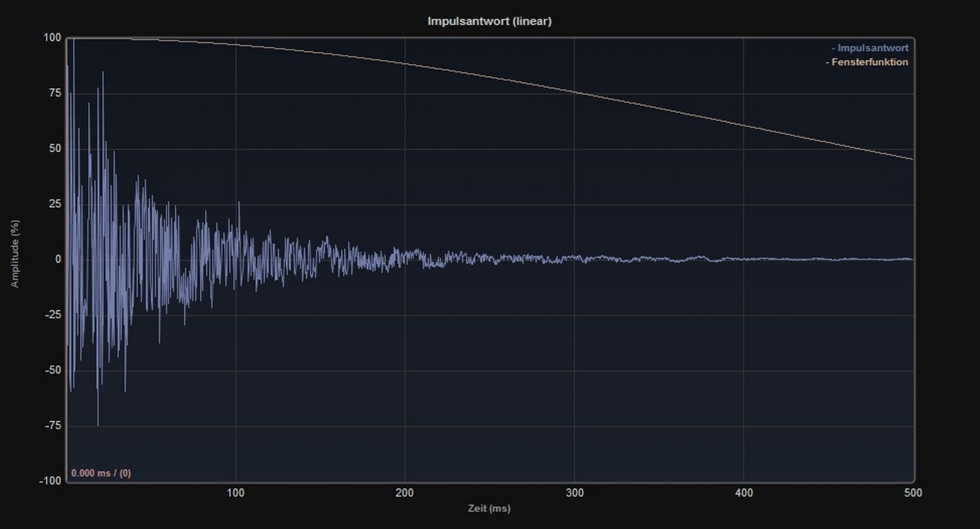
Task: Click the -100 tick on the amplitude axis
Action: pos(50,481)
